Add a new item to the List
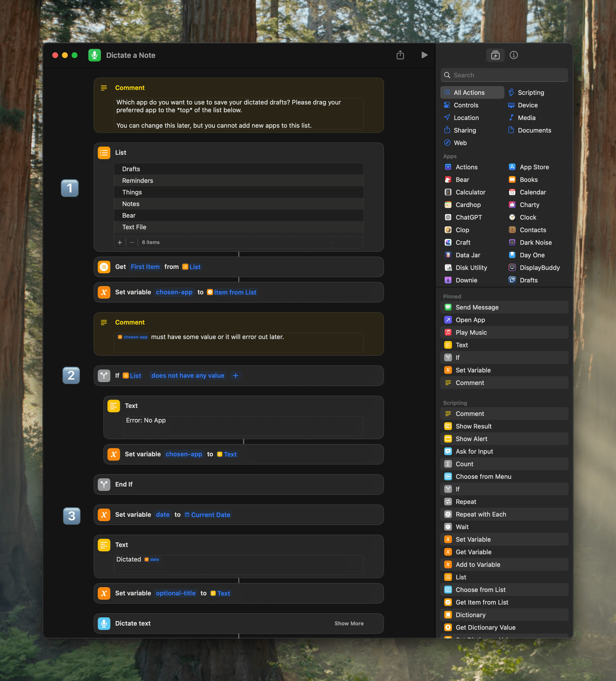 (120, 242)
